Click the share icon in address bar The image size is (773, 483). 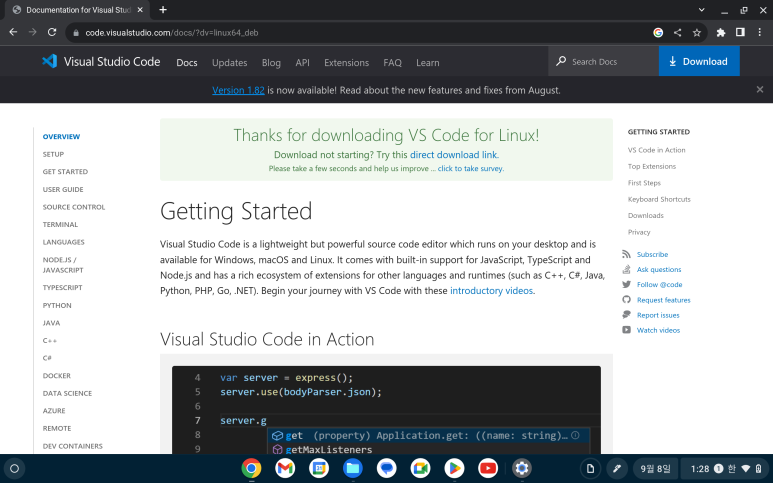[677, 33]
